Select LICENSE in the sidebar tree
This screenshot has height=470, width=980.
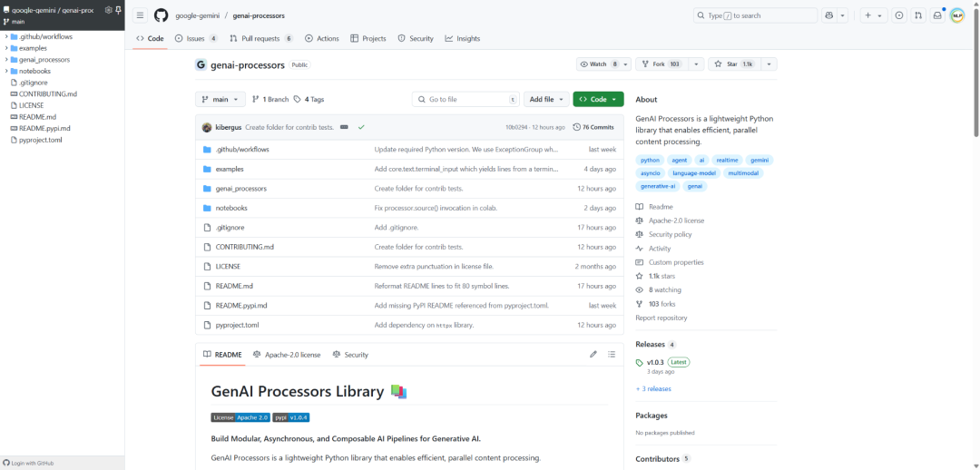point(31,105)
